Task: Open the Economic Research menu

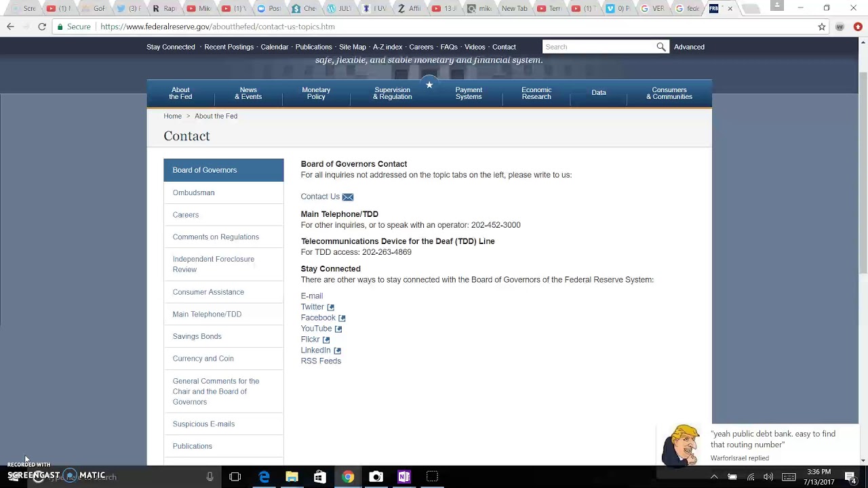Action: tap(536, 93)
